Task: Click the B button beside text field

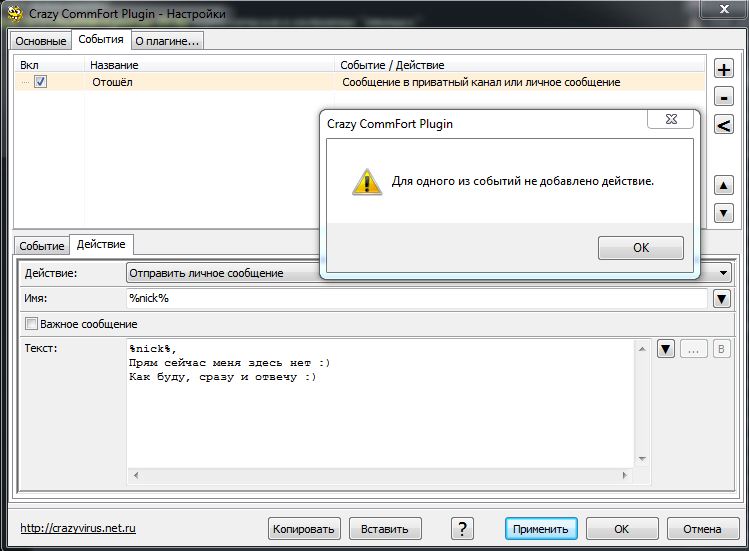Action: (722, 349)
